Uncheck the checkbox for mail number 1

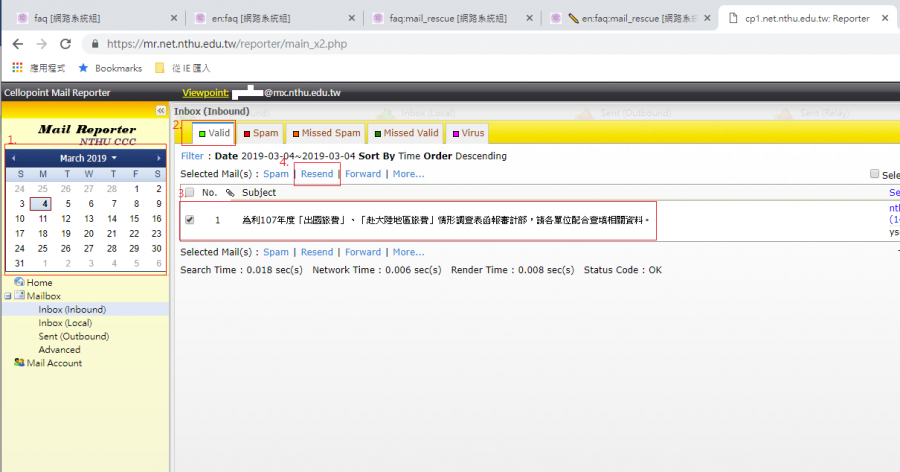coord(190,219)
